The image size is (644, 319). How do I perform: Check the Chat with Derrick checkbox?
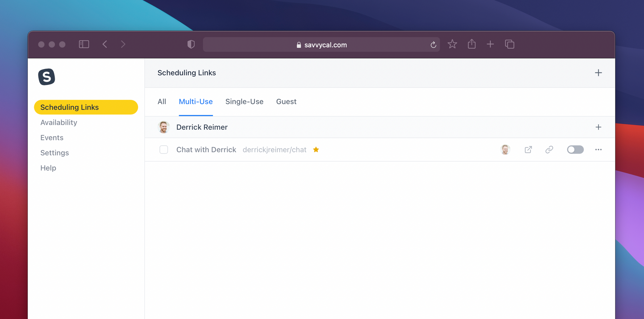click(164, 150)
